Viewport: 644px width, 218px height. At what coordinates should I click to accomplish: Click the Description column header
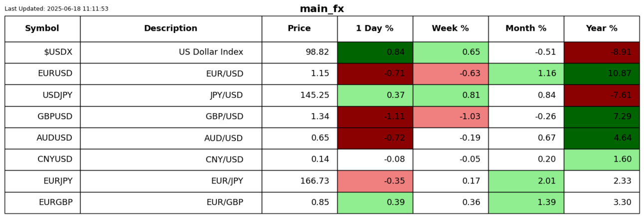pos(170,28)
